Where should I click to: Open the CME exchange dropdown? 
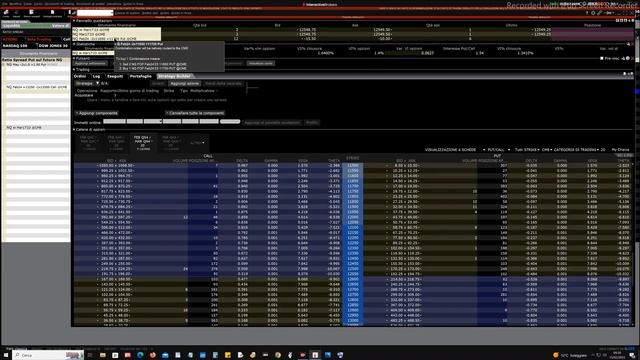coord(547,150)
